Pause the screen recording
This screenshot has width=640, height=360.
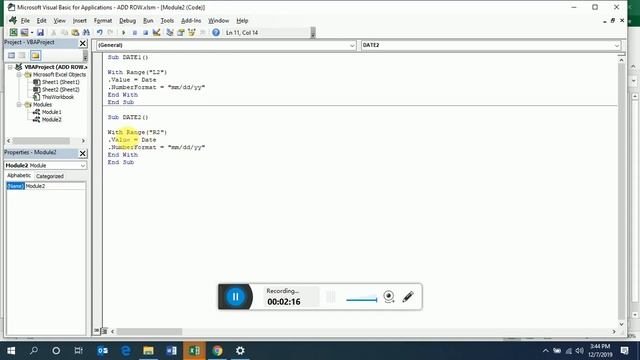point(235,297)
